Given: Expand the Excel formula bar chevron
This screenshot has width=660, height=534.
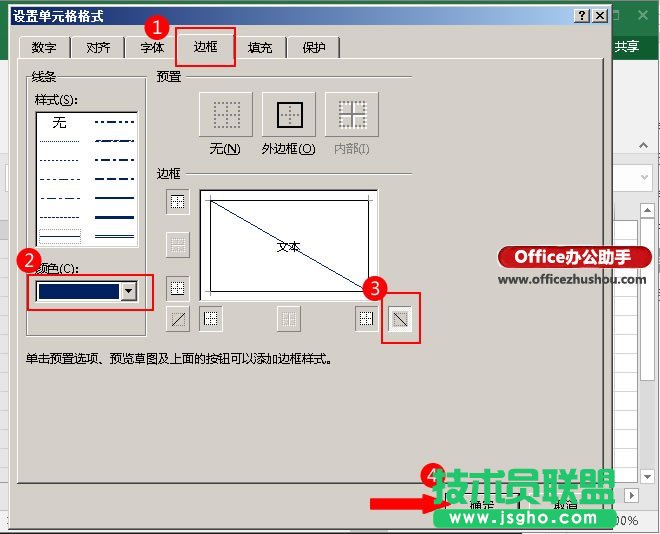Looking at the screenshot, I should 644,178.
